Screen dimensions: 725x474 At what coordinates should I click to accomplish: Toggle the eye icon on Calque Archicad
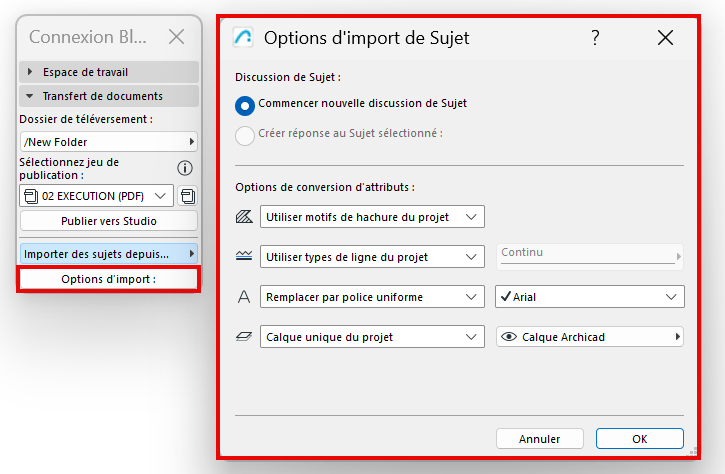509,337
